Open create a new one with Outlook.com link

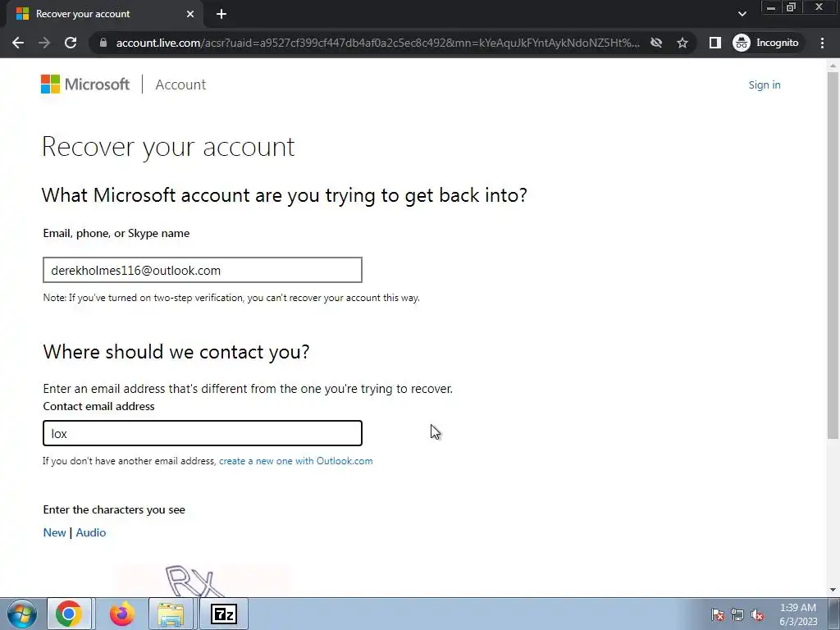click(295, 461)
